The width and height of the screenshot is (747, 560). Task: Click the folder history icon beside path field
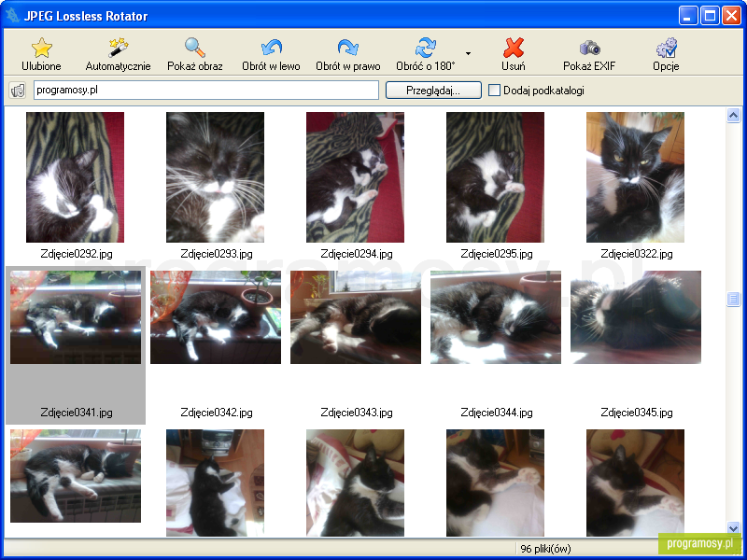click(x=18, y=91)
